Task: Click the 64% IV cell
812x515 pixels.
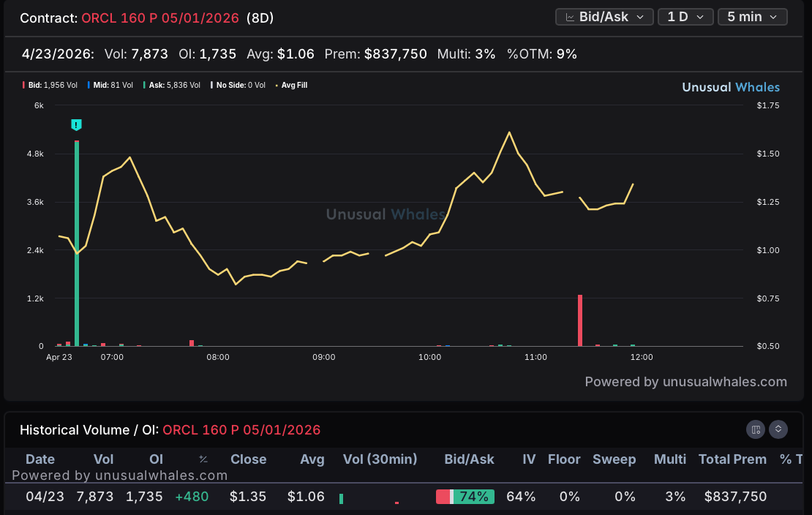Action: click(x=520, y=497)
